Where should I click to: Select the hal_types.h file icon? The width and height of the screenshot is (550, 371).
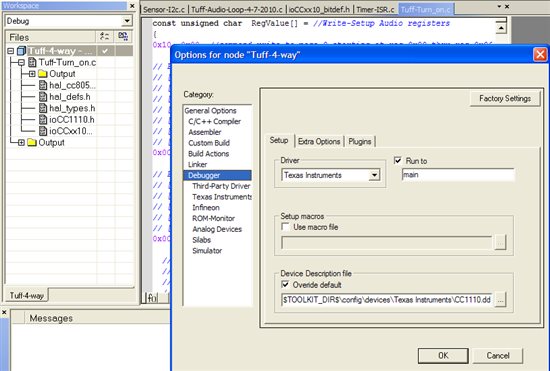click(x=43, y=108)
